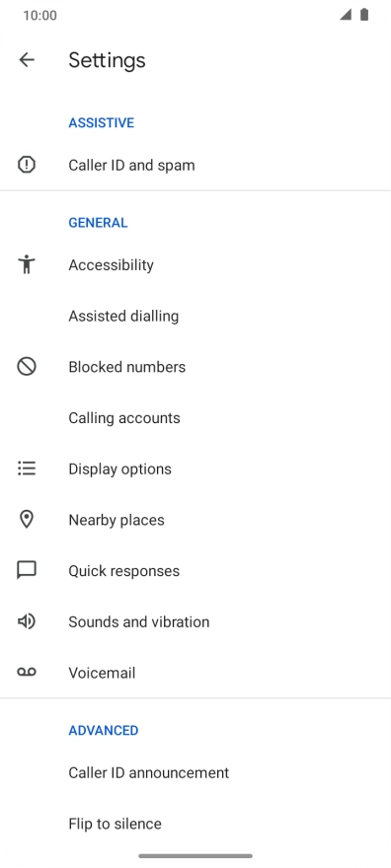Click the Blocked numbers prohibition icon

click(x=27, y=367)
